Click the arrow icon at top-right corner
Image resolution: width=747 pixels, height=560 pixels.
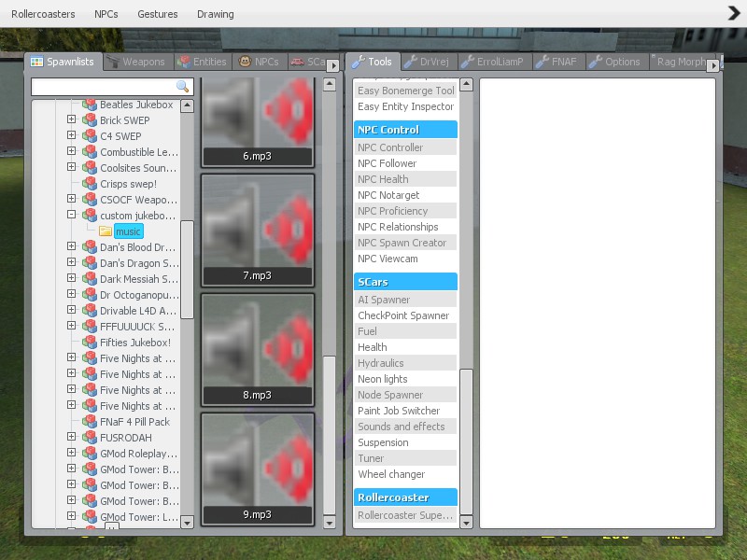tap(733, 13)
